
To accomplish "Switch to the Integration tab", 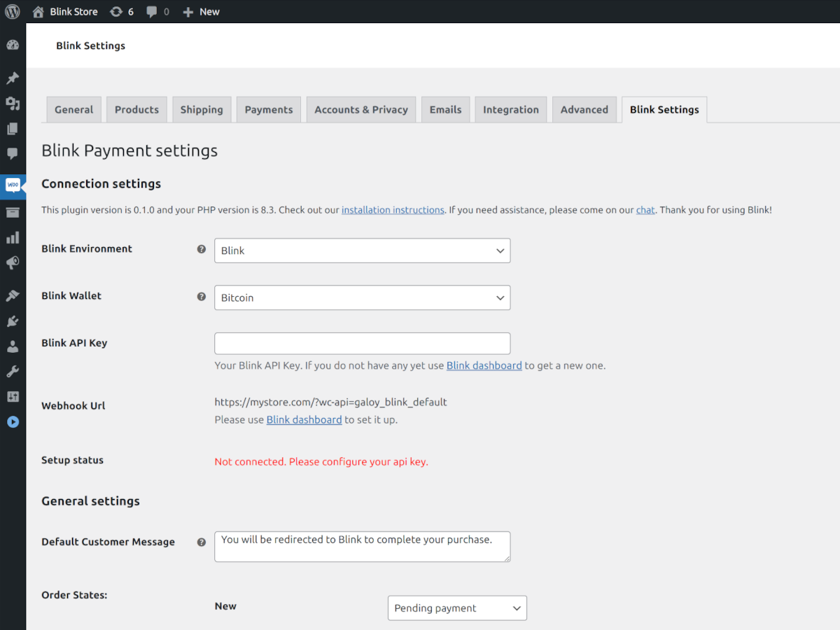I will pos(511,110).
